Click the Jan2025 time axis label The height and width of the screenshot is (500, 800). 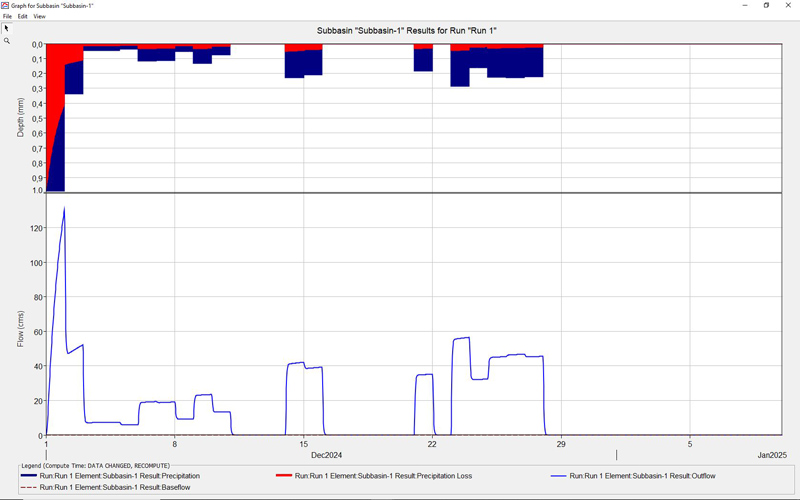pos(772,456)
